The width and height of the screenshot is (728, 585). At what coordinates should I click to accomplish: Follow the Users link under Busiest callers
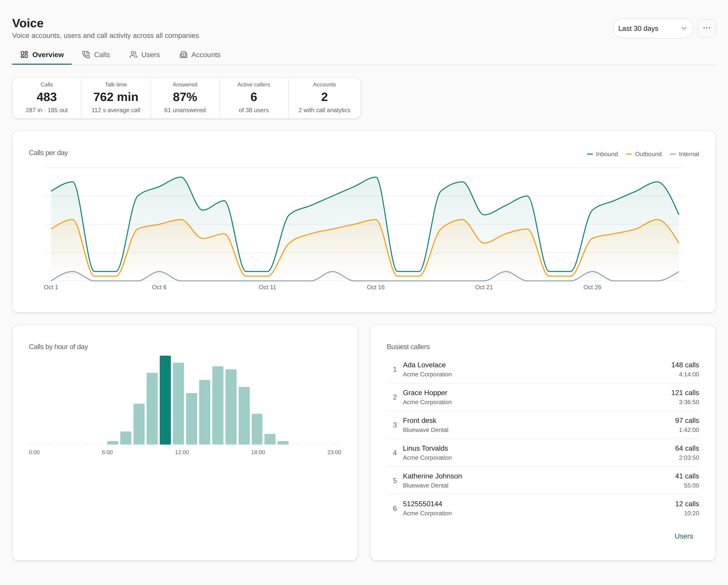[684, 536]
